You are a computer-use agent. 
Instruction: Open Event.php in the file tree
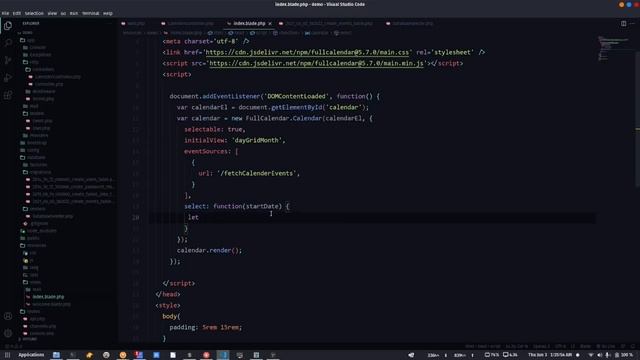click(x=39, y=121)
